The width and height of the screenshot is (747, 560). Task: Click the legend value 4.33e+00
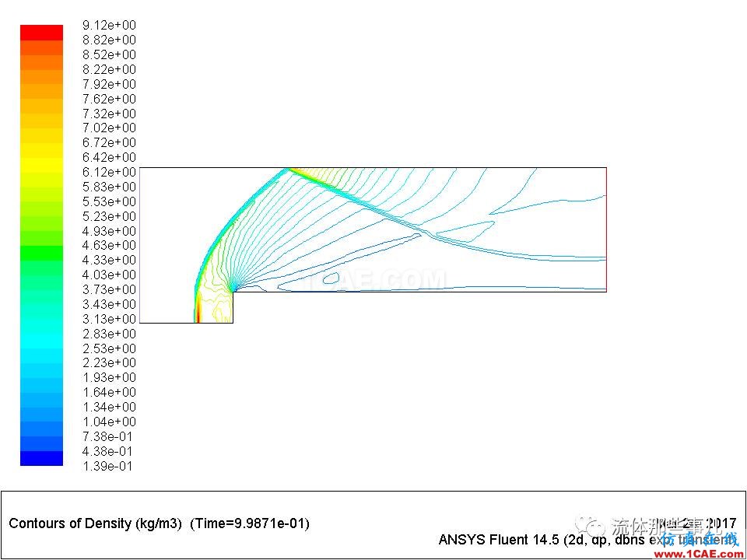point(109,260)
